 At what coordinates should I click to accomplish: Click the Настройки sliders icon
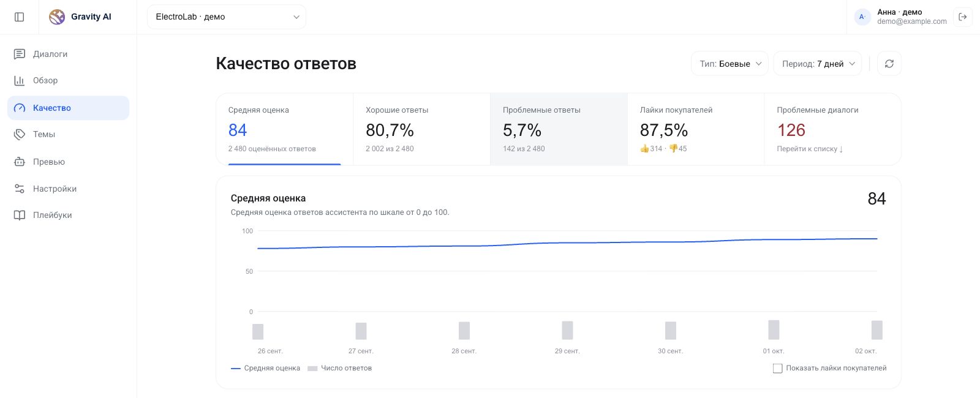point(20,189)
